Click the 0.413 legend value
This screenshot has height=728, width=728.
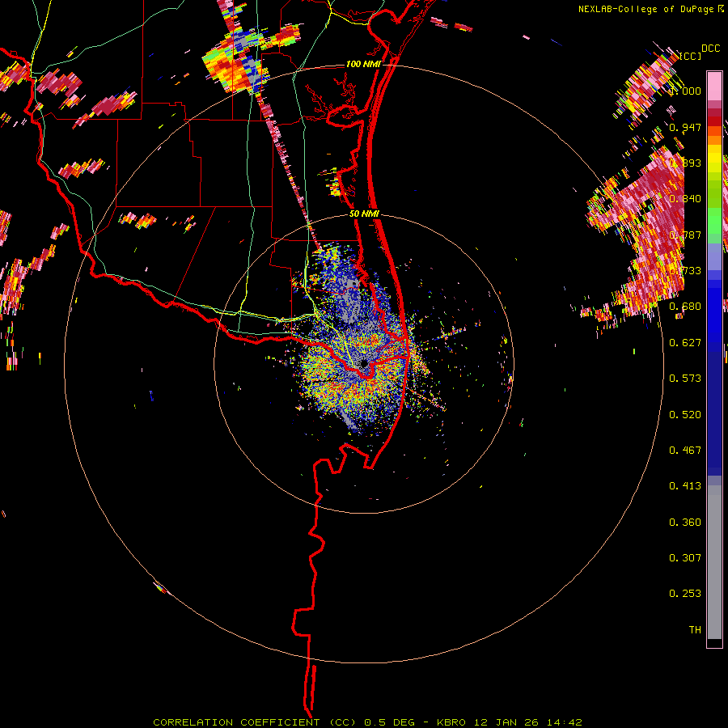pyautogui.click(x=685, y=486)
